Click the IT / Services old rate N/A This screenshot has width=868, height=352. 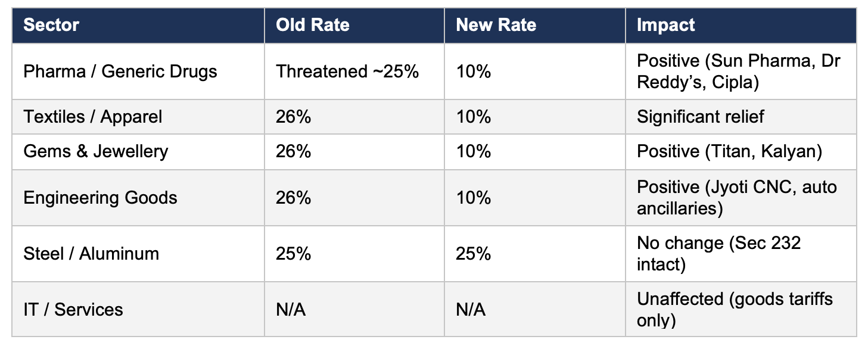point(291,310)
